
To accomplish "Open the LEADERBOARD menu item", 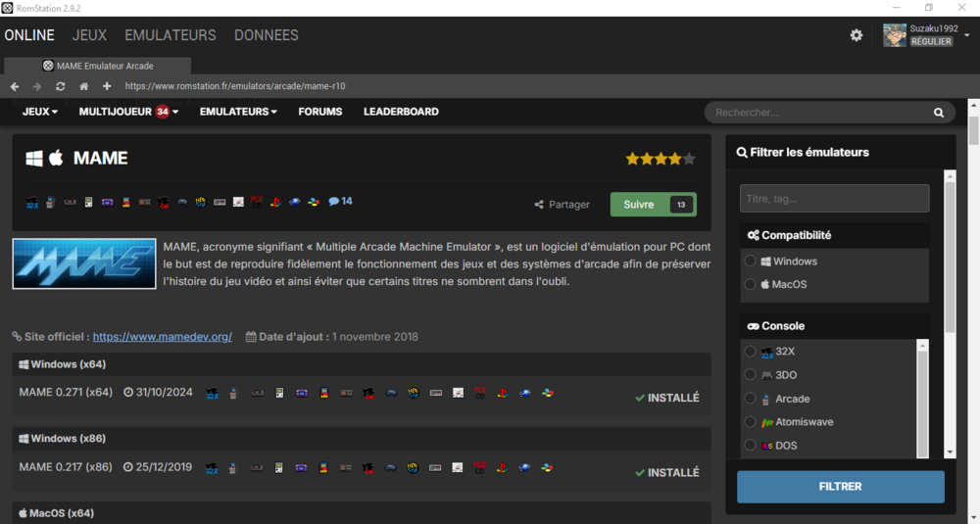I will pos(401,112).
